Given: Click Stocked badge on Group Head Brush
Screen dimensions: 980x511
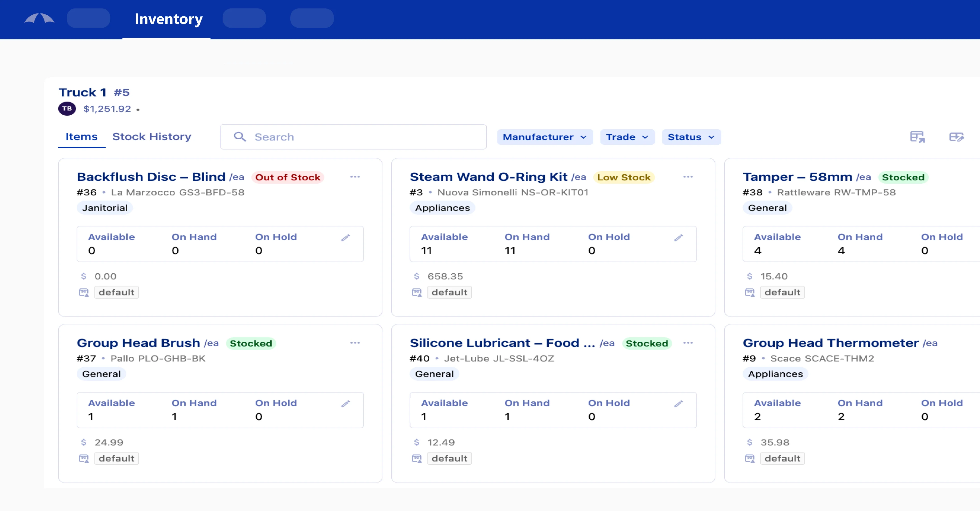Looking at the screenshot, I should click(251, 343).
